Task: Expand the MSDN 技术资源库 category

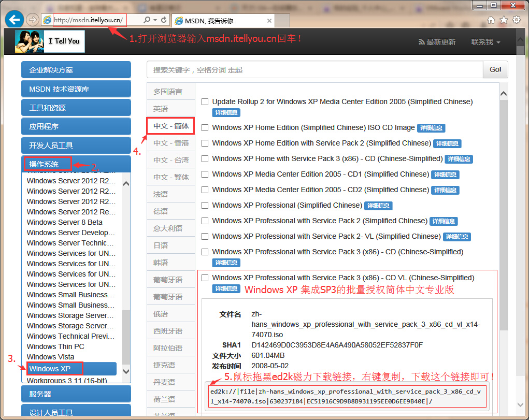Action: point(76,89)
